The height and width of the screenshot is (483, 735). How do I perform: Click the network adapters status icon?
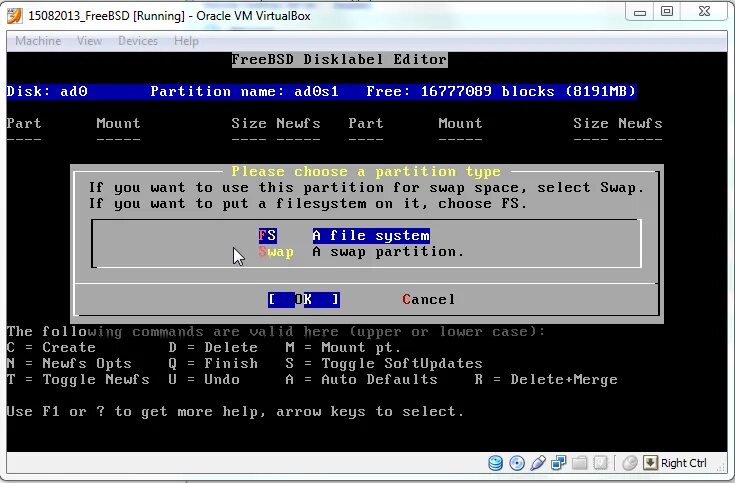click(x=558, y=463)
